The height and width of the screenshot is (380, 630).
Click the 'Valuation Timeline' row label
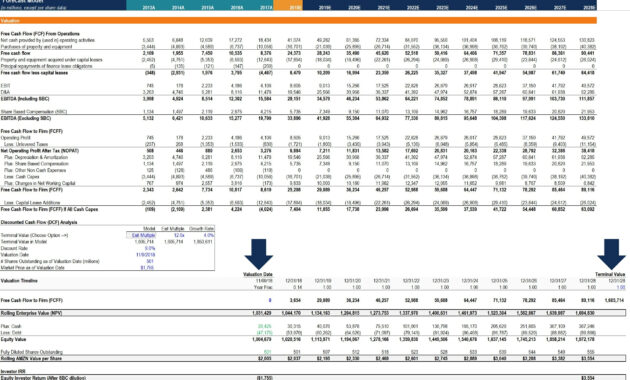(19, 280)
